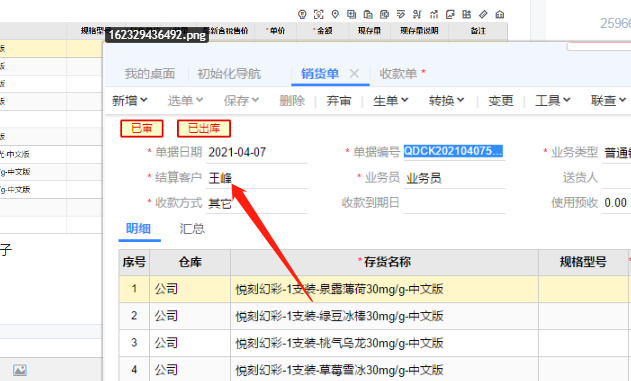The height and width of the screenshot is (381, 631).
Task: Click the lightbulb tips icon
Action: coord(302,14)
